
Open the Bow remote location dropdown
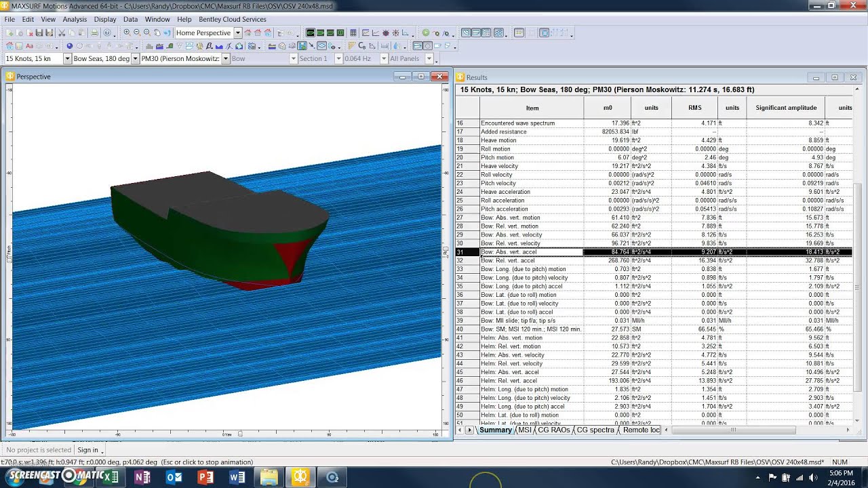[293, 59]
